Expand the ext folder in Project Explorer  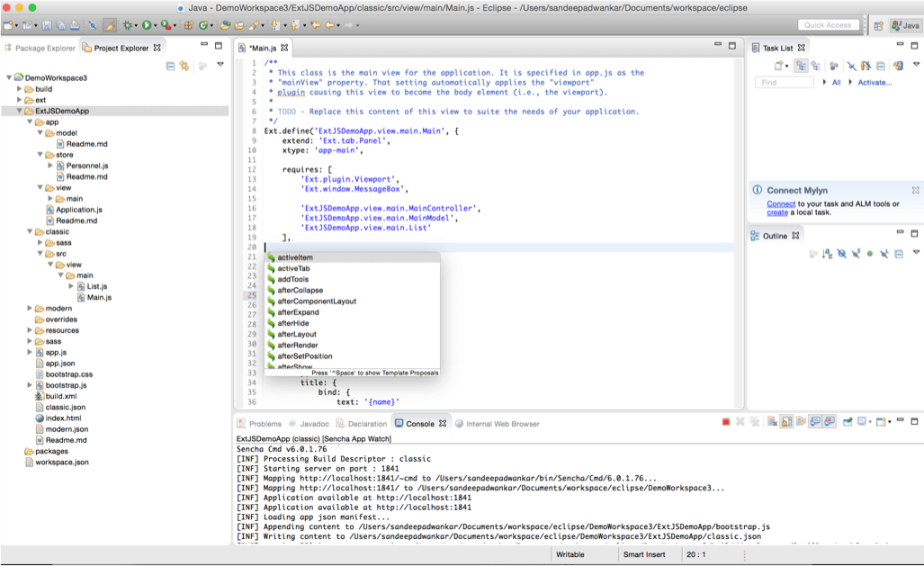pos(20,100)
